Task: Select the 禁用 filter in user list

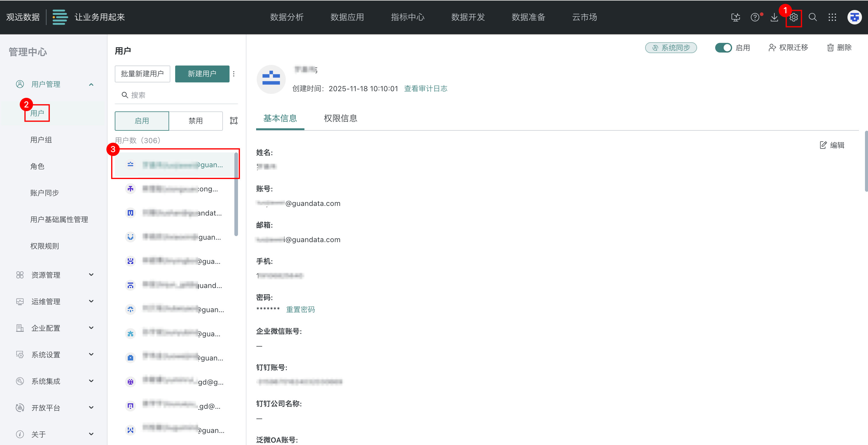Action: click(195, 121)
